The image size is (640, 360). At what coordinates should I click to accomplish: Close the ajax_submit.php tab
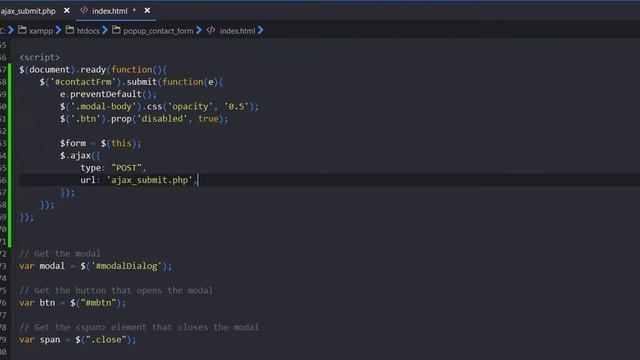(x=67, y=11)
